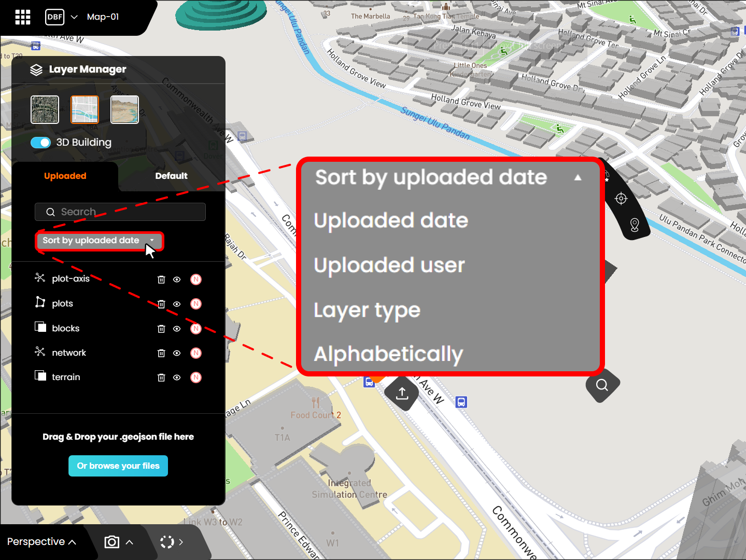This screenshot has width=746, height=560.
Task: Expand the arrow beside dotted circle icon
Action: [x=181, y=542]
